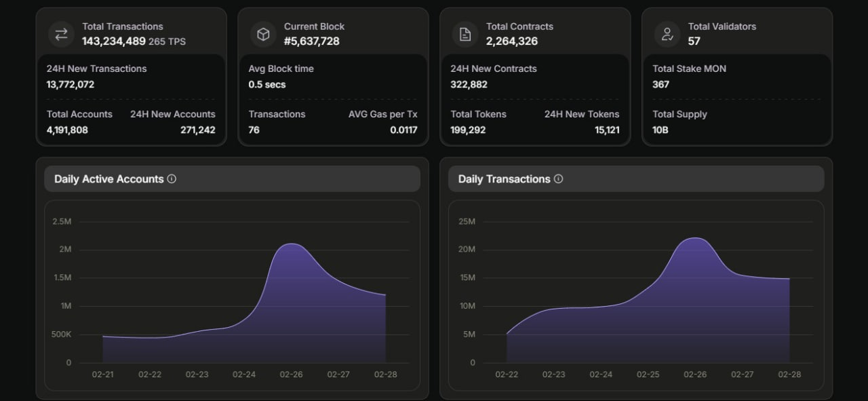The width and height of the screenshot is (868, 401).
Task: Select the Daily Active Accounts header
Action: (x=232, y=179)
